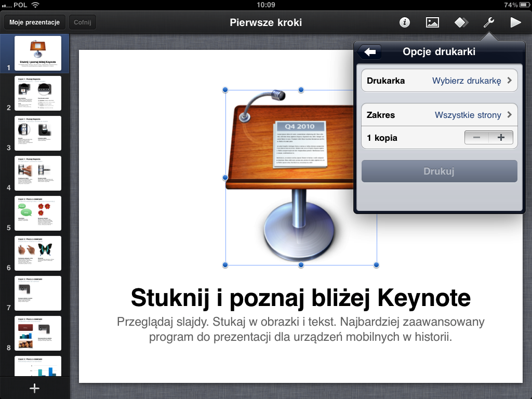
Task: Select the title 'Stuknij i poznaj bliżej Keynote'
Action: click(301, 298)
